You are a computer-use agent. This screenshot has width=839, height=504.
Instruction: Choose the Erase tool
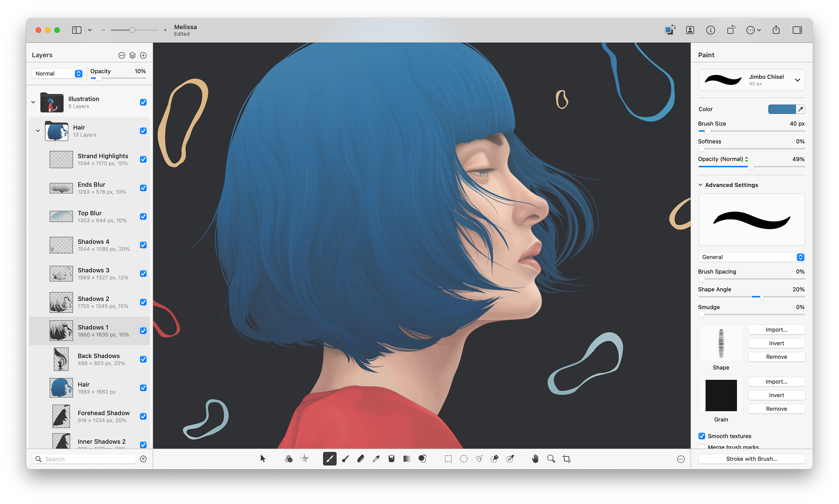click(x=361, y=459)
